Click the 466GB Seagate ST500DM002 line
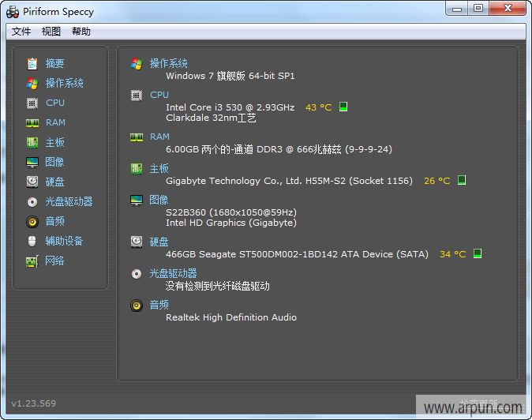 click(297, 254)
